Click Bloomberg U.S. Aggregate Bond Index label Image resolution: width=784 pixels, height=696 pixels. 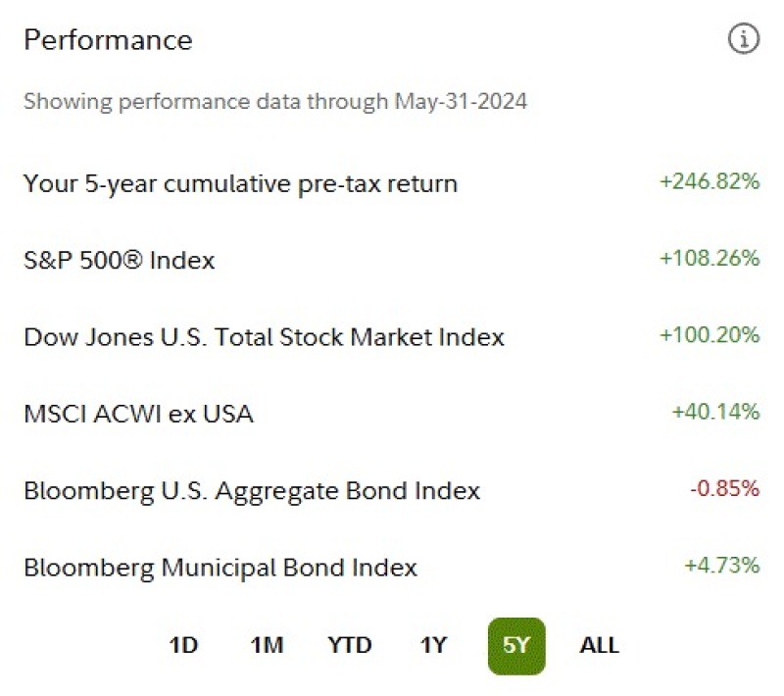(x=252, y=491)
